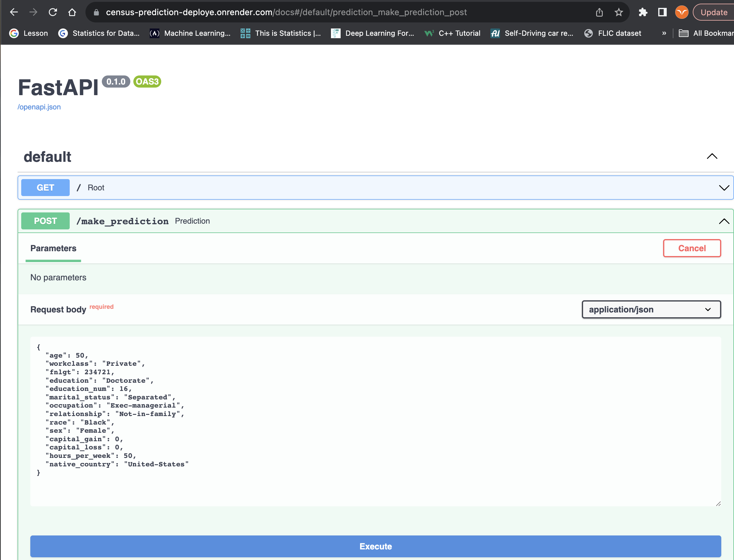Show hidden bookmarks with double chevron
This screenshot has height=560, width=734.
tap(664, 33)
